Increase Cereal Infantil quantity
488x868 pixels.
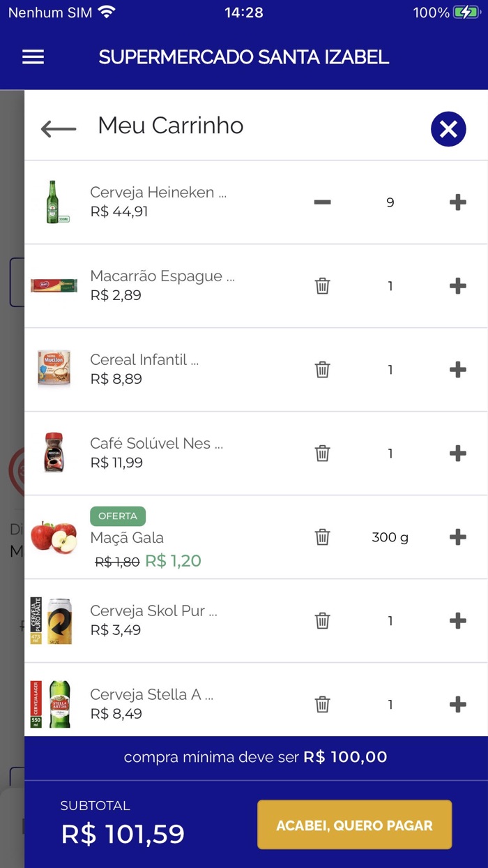point(457,370)
